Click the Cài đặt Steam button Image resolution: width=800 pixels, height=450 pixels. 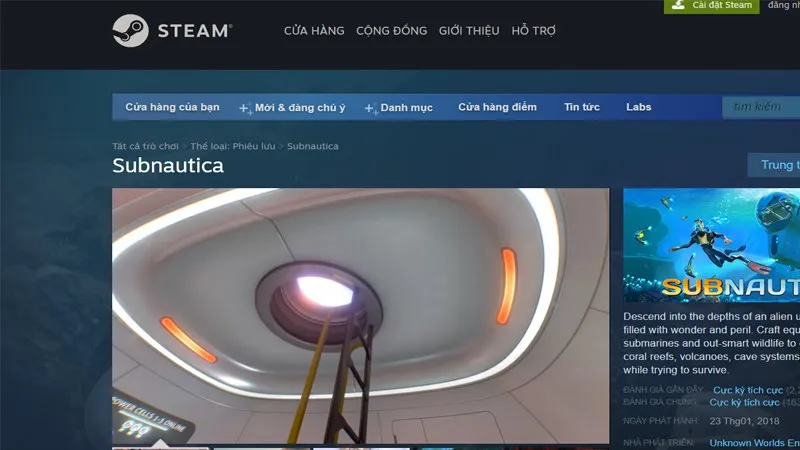coord(712,6)
